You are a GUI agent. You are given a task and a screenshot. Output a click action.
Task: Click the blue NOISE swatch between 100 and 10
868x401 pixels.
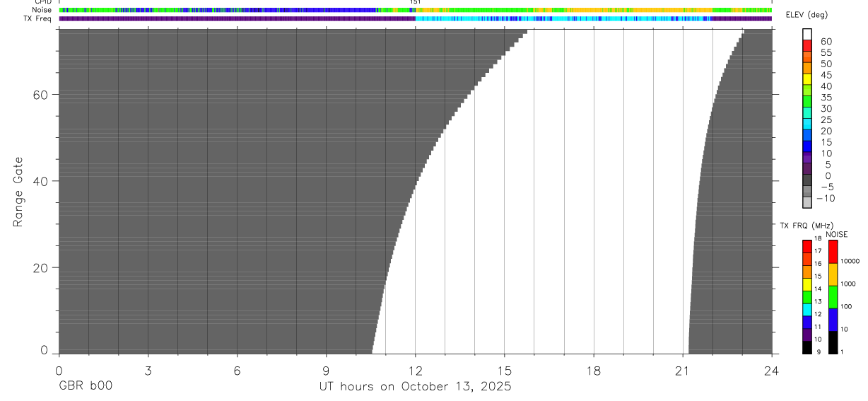[833, 320]
